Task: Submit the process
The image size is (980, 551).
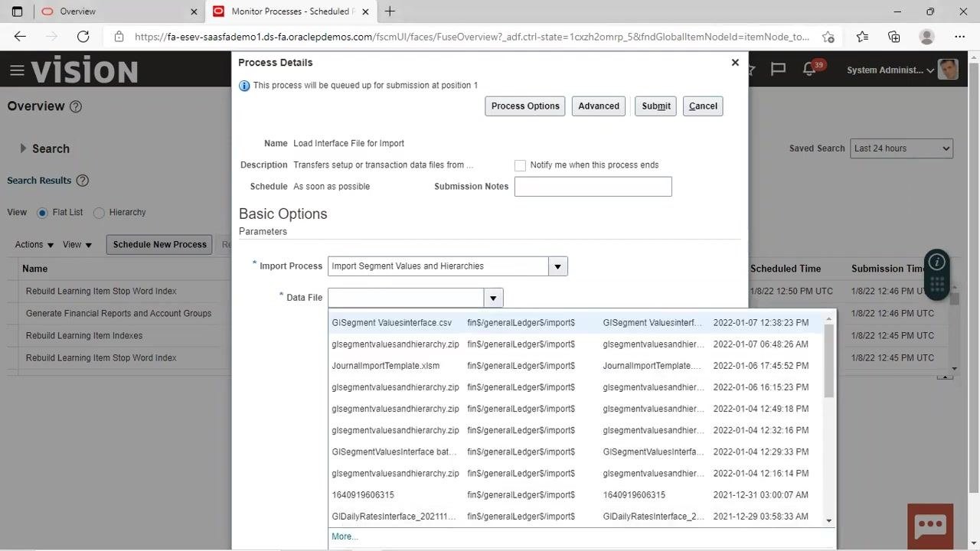Action: (656, 106)
